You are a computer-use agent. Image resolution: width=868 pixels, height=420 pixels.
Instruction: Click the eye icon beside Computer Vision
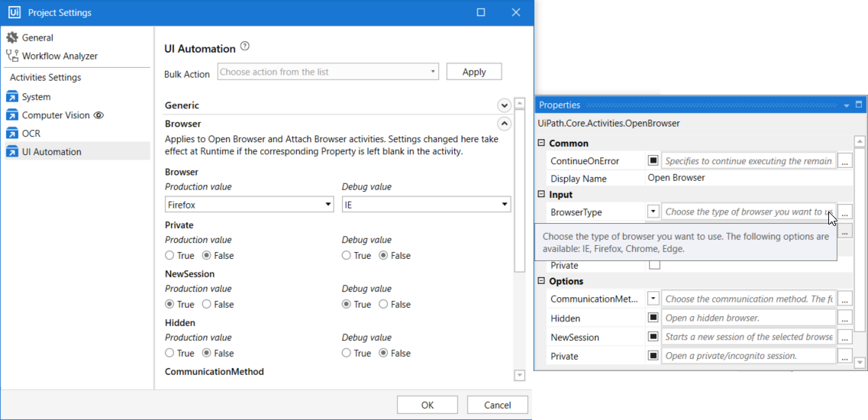(98, 115)
